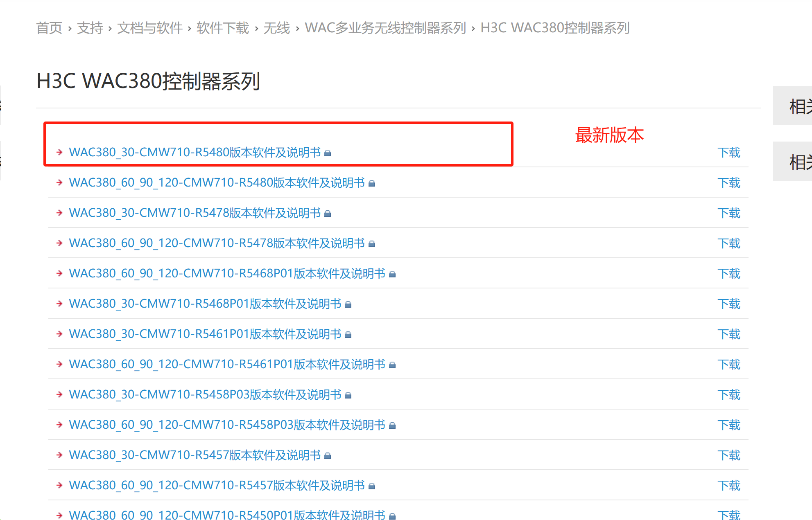Open WAC380_60_90_120-CMW710-R5458P03 software link
Screen dimensions: 812x520
[x=227, y=425]
